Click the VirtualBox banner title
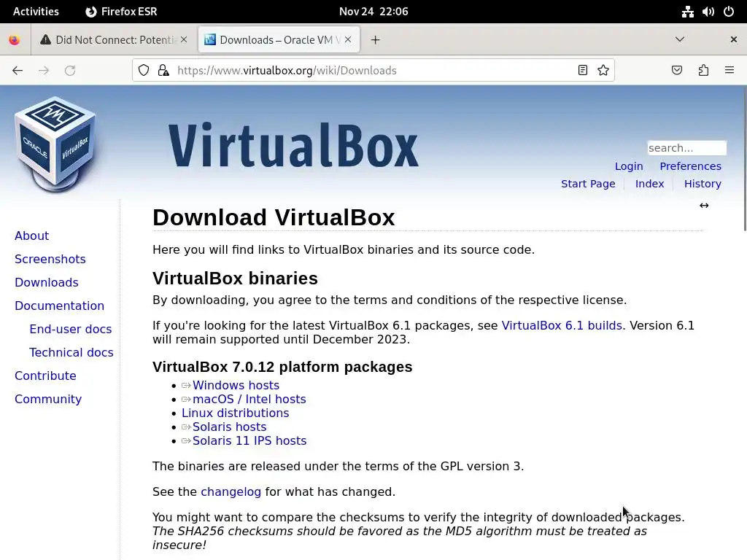 click(x=293, y=145)
